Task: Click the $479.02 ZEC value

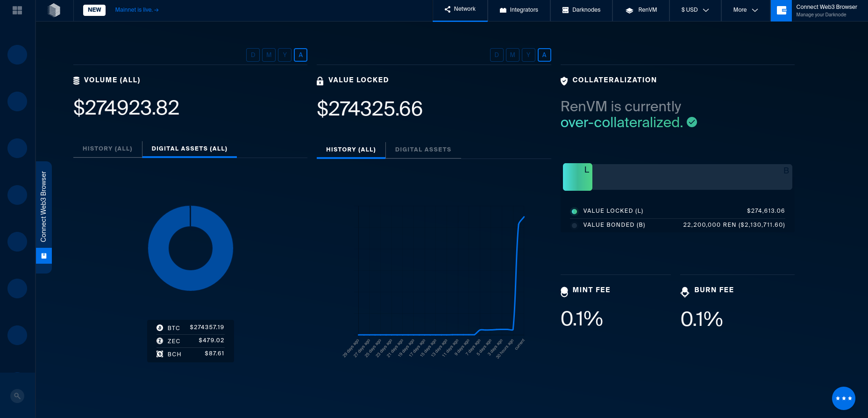Action: (x=211, y=340)
